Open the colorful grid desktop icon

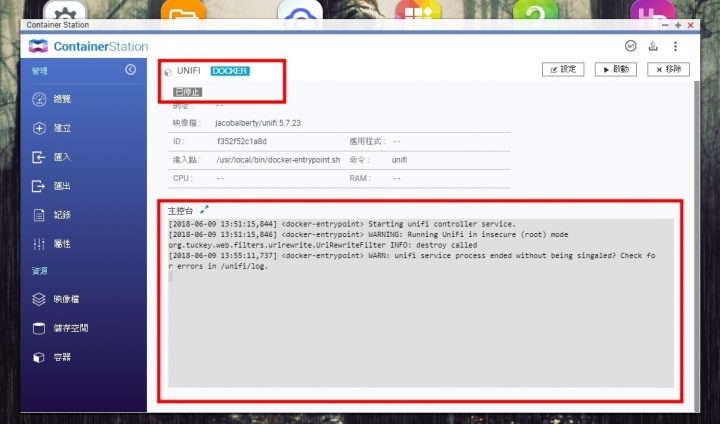(x=418, y=10)
